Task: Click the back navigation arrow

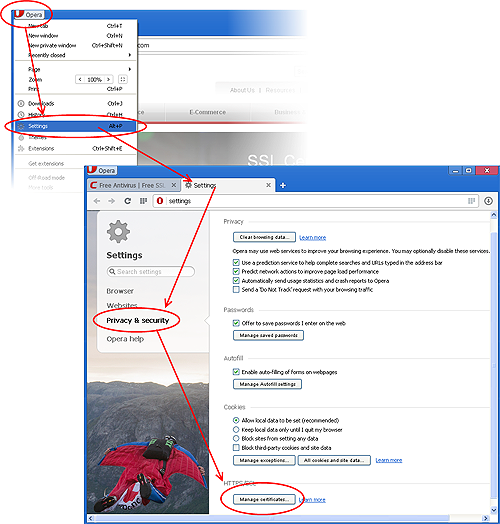Action: 97,201
